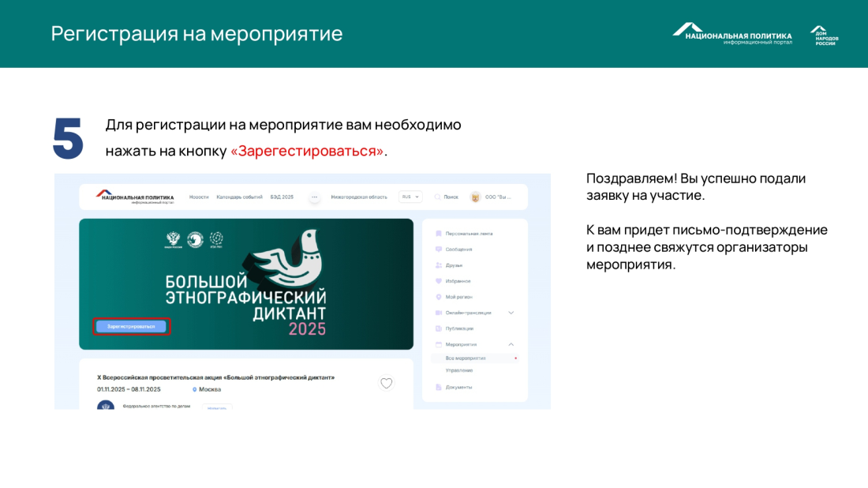
Task: Open the «Новости» menu item
Action: pos(199,197)
